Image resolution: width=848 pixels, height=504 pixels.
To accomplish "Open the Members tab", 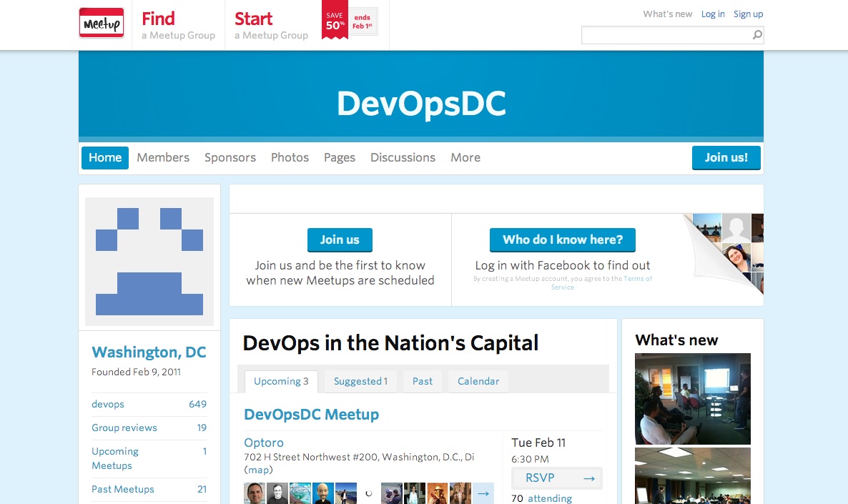I will (x=163, y=157).
